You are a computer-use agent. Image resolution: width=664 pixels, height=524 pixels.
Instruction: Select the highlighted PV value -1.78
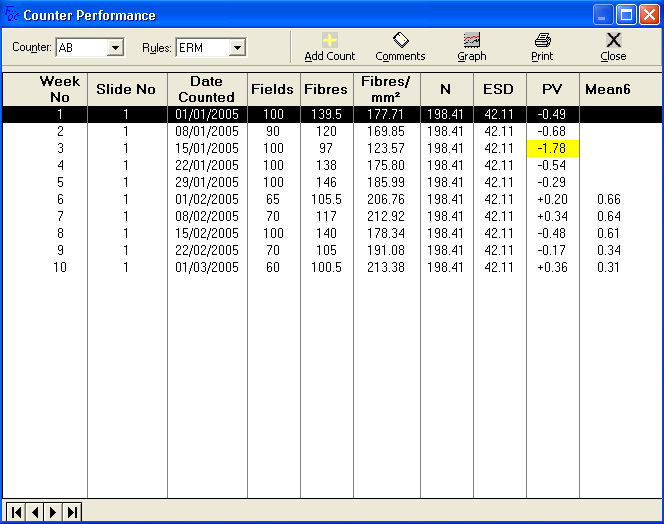coord(553,148)
